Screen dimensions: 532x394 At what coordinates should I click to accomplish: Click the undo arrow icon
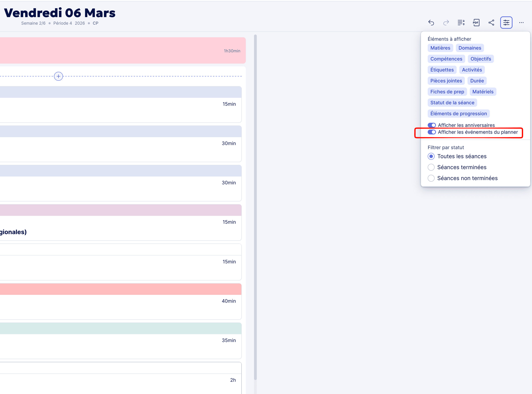pos(431,23)
